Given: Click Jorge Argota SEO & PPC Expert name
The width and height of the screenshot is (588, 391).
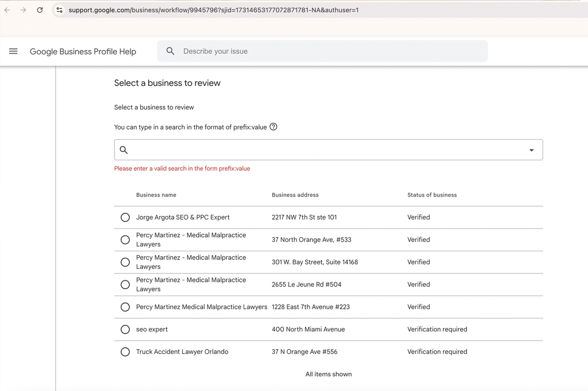Looking at the screenshot, I should (x=183, y=217).
